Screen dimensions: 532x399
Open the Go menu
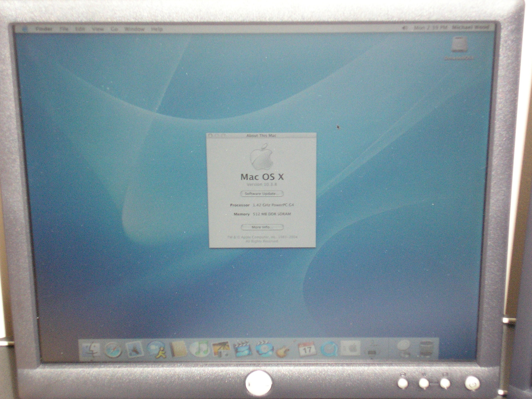[x=114, y=29]
